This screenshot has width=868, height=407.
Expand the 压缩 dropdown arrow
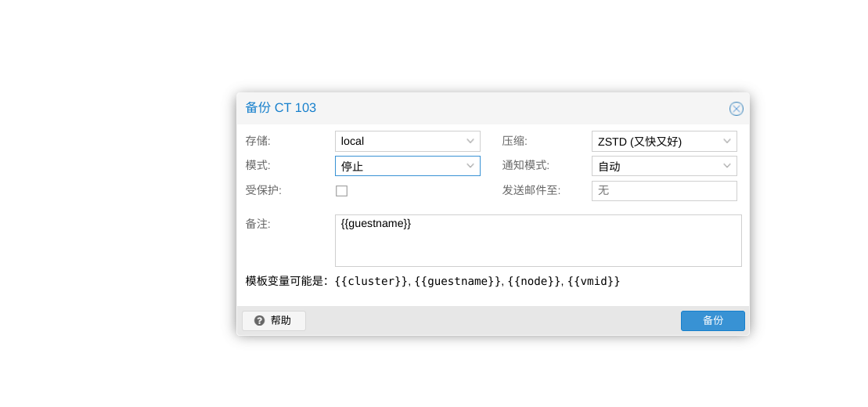(x=727, y=141)
